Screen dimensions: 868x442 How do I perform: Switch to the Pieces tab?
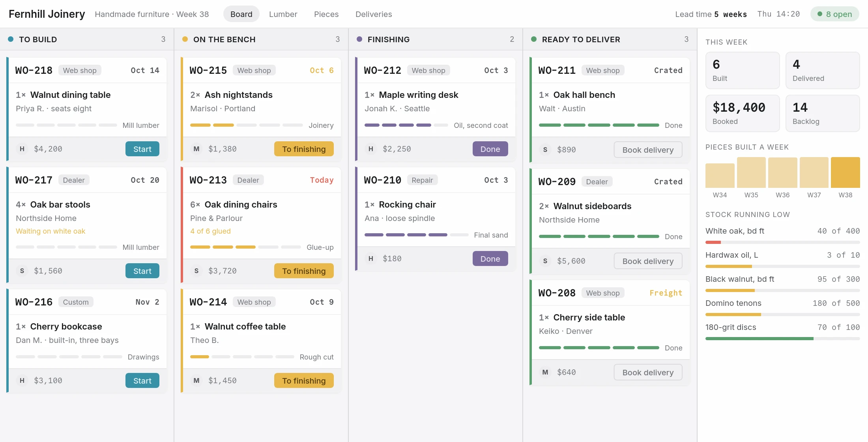[326, 14]
